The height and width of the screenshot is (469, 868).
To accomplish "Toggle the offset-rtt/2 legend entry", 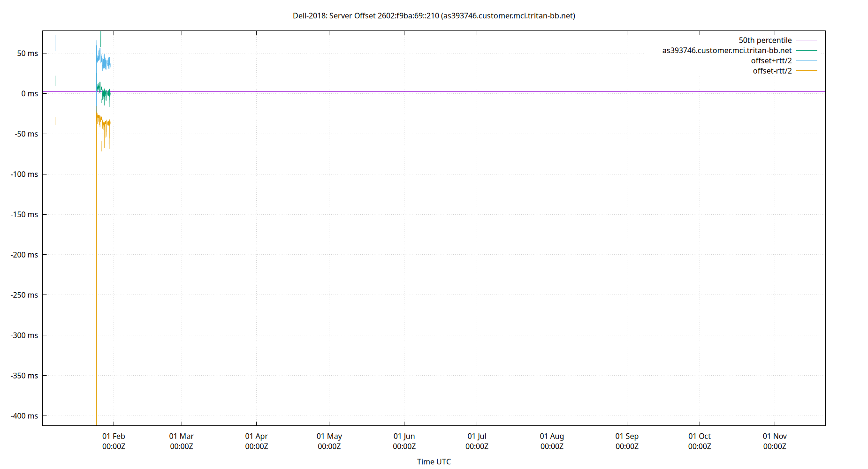I will point(772,70).
